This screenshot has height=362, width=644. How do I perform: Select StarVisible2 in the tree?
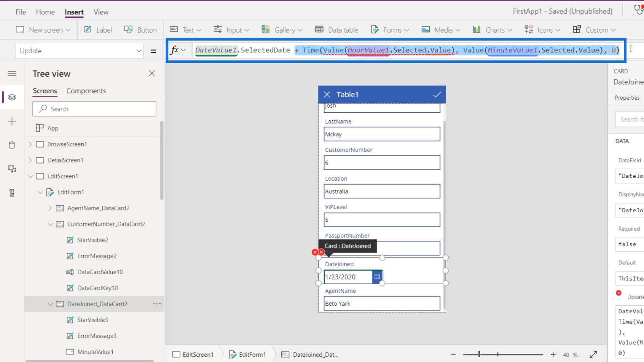click(x=93, y=240)
